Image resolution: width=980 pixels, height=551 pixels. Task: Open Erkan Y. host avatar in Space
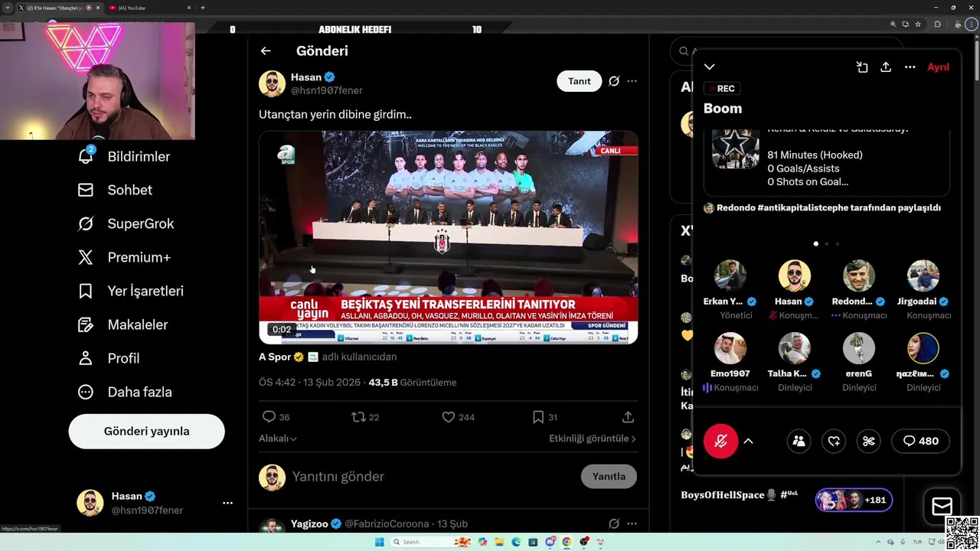730,276
